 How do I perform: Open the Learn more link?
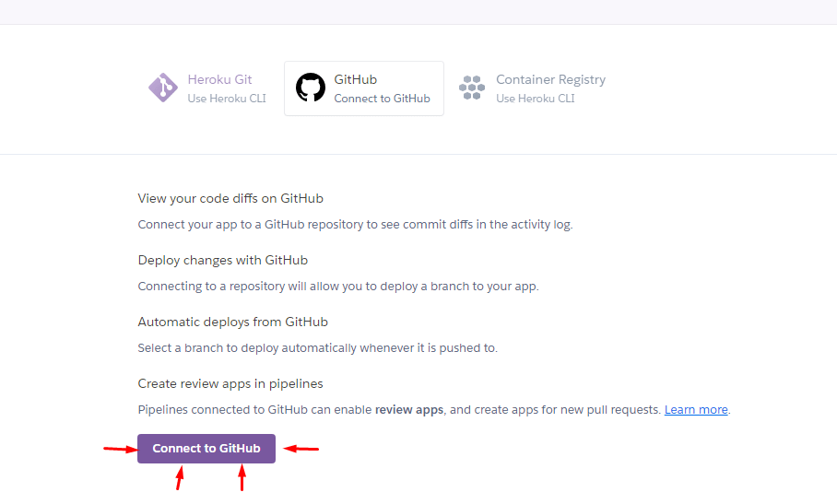pos(696,410)
